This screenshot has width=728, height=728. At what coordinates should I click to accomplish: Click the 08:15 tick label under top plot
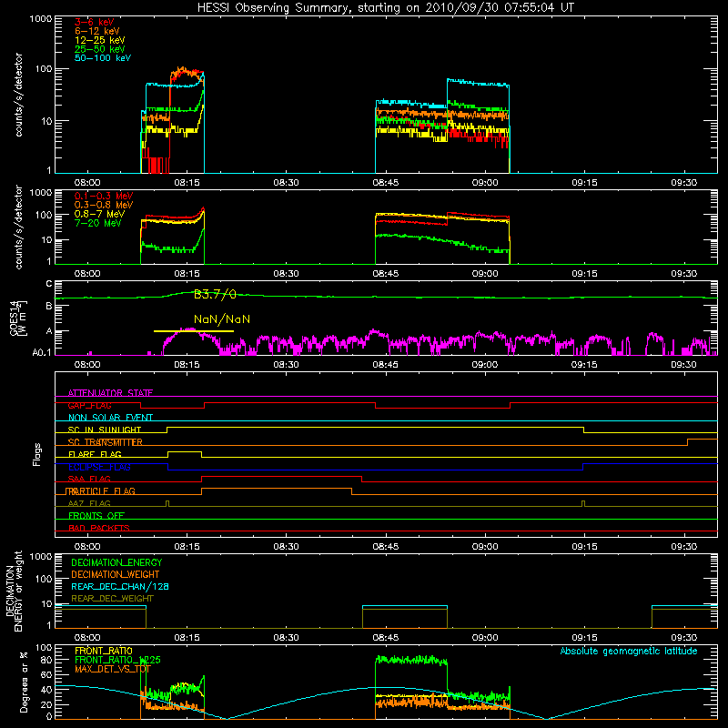tap(187, 183)
